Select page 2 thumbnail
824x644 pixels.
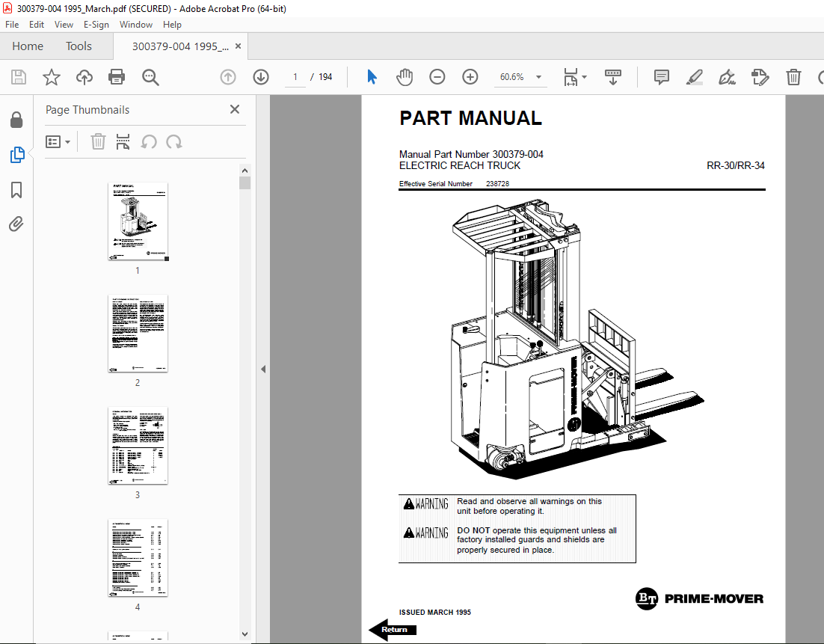[x=138, y=334]
